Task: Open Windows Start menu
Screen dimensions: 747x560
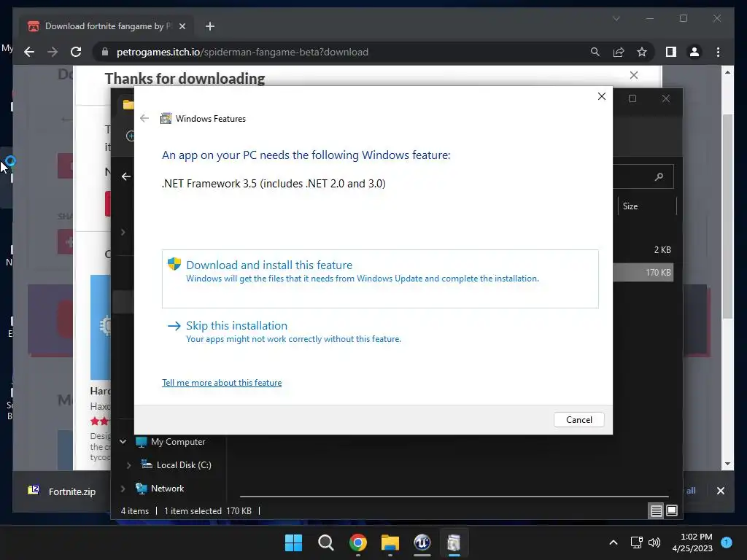Action: coord(293,542)
